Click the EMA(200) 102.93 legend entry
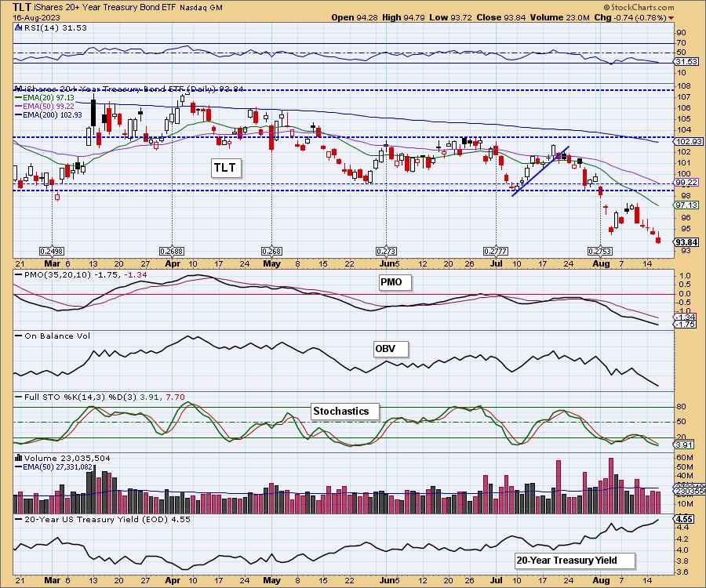 tap(49, 114)
